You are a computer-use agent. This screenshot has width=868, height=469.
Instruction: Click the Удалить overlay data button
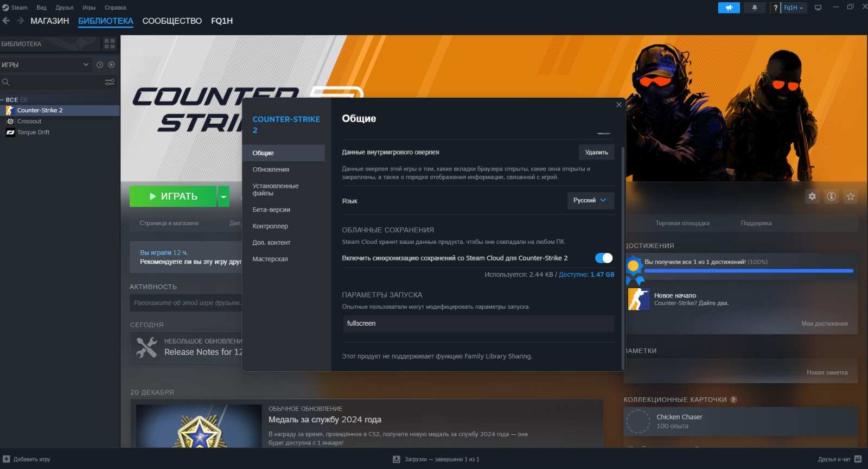click(x=596, y=153)
